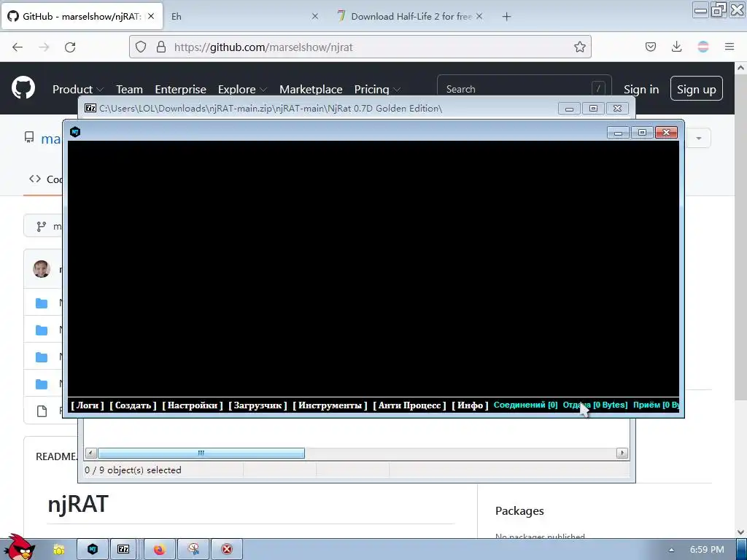Screen dimensions: 747x560
Task: Expand the Explore dropdown on GitHub
Action: [x=242, y=89]
